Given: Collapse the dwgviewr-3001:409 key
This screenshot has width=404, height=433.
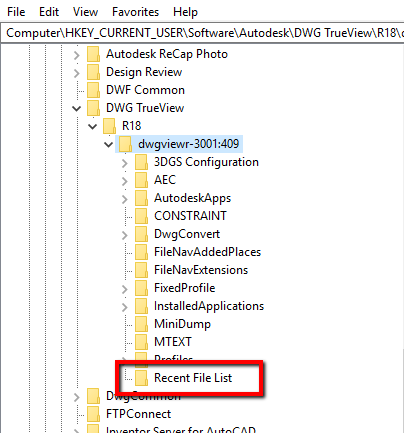Looking at the screenshot, I should click(x=108, y=144).
